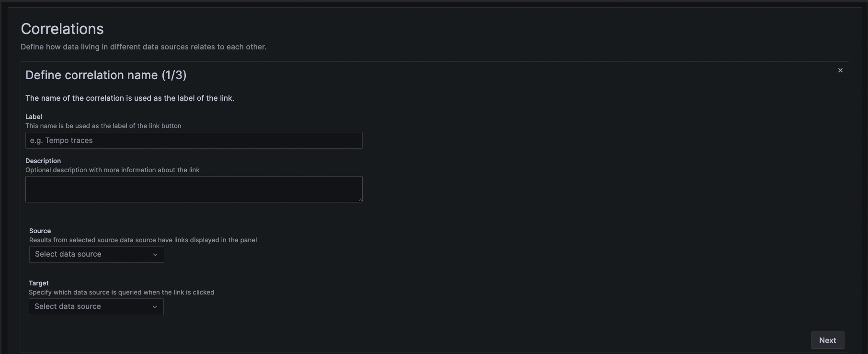Click the 'Define correlation name (1/3)' step title
The image size is (868, 354).
pyautogui.click(x=106, y=75)
